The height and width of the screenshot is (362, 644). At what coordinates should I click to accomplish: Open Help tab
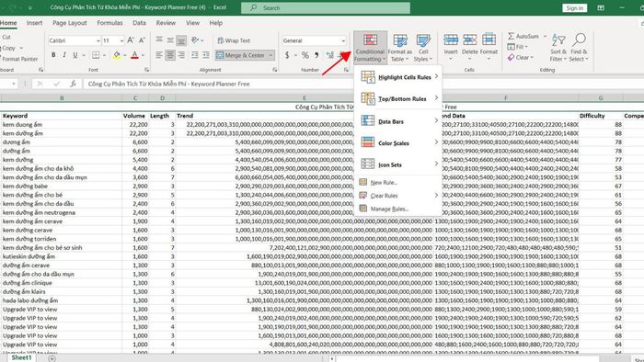pyautogui.click(x=216, y=23)
